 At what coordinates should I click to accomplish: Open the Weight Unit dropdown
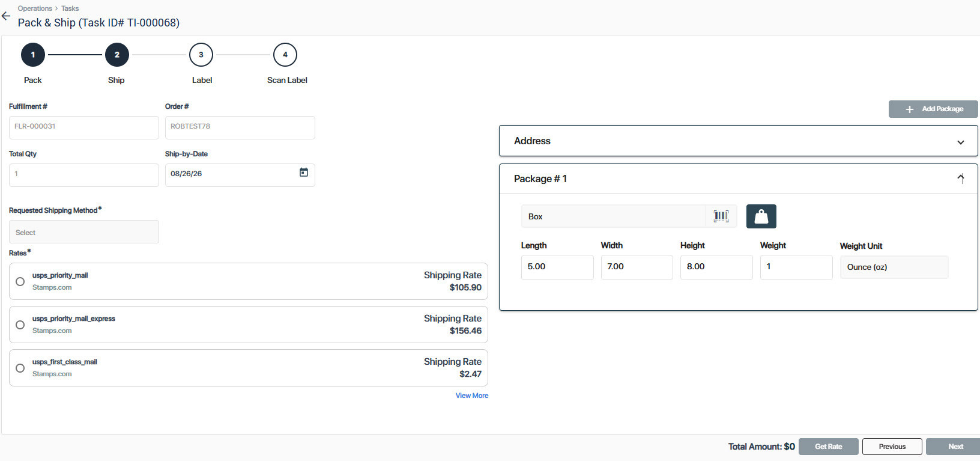[894, 267]
